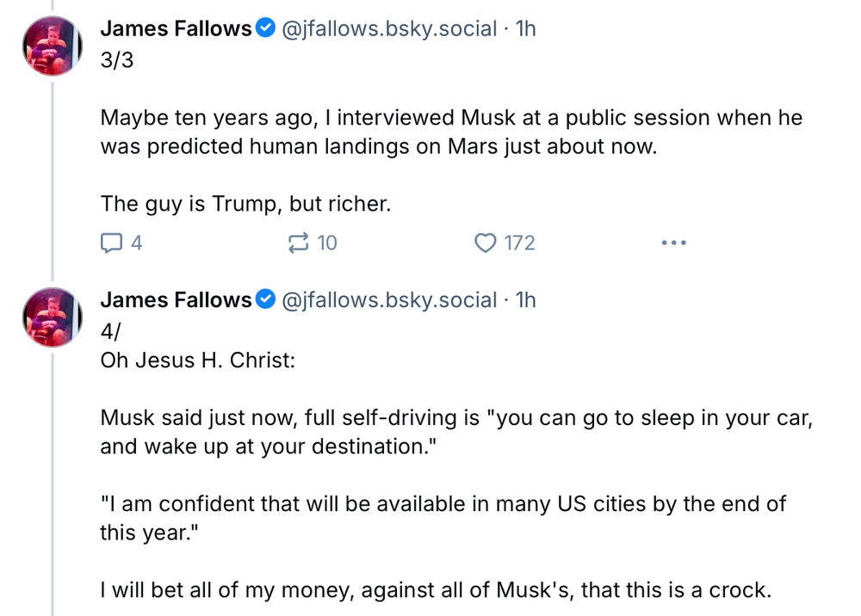
Task: Click the verified badge on the 4/ post
Action: pyautogui.click(x=265, y=299)
